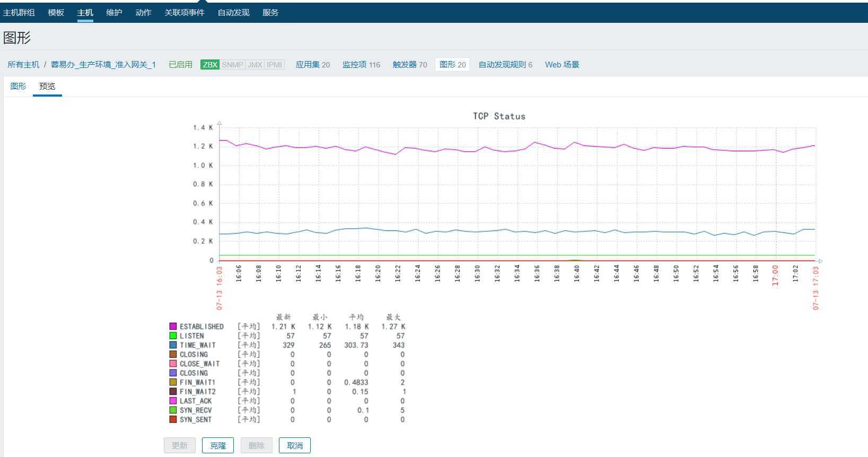Open the 自动发现 top menu item
Image resolution: width=868 pixels, height=457 pixels.
click(233, 12)
